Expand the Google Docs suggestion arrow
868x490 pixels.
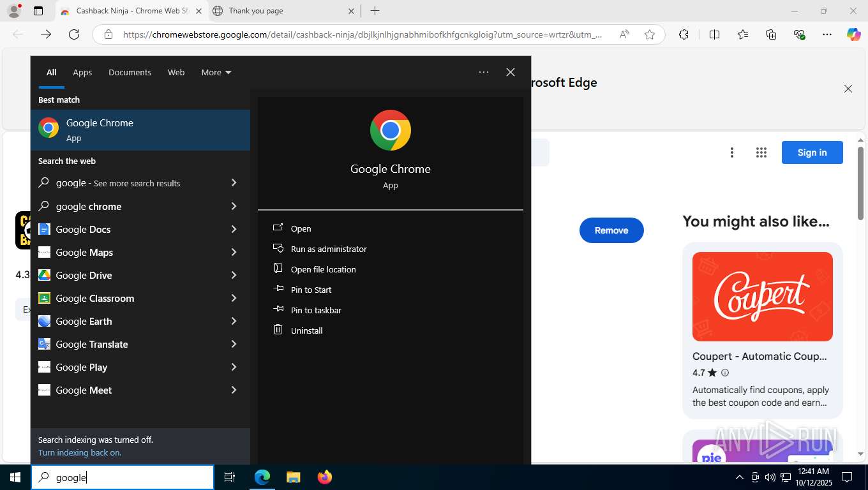point(234,229)
